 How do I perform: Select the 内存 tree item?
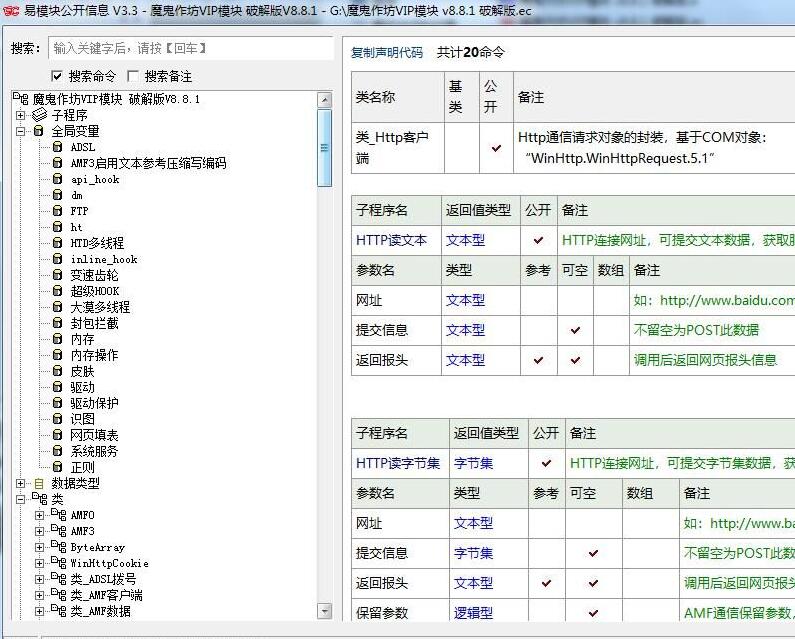click(x=82, y=339)
